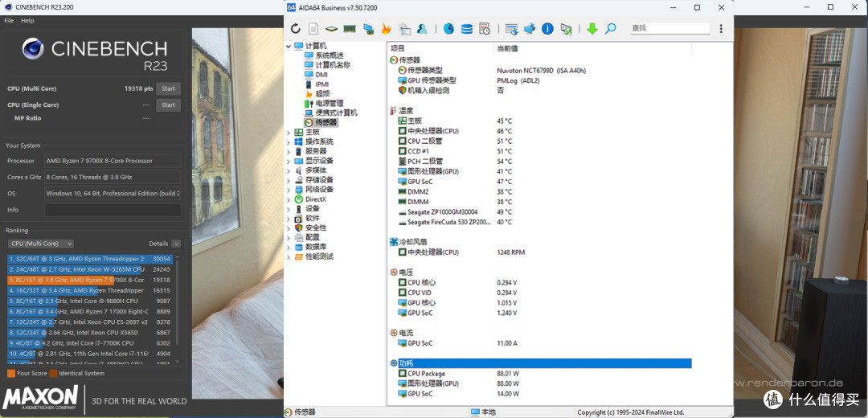Select DMI in the tree

tap(321, 75)
